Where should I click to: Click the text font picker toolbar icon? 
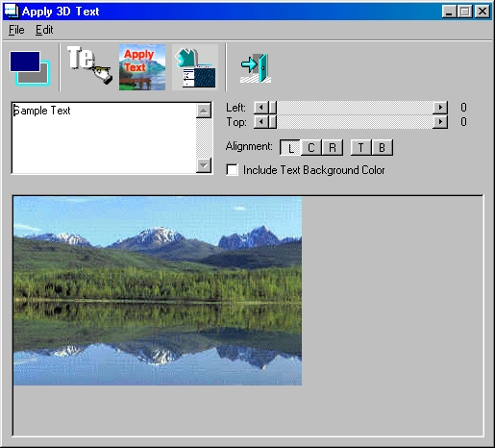pyautogui.click(x=89, y=65)
